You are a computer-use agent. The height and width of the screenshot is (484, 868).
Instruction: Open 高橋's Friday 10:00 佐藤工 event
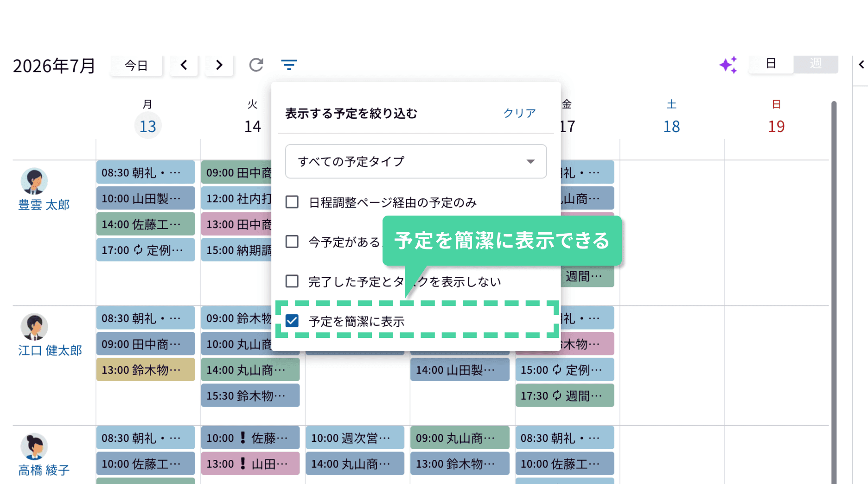click(x=565, y=464)
